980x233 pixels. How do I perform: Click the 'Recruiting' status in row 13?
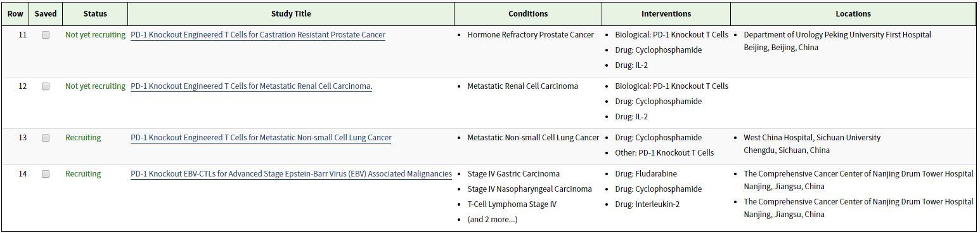coord(83,138)
